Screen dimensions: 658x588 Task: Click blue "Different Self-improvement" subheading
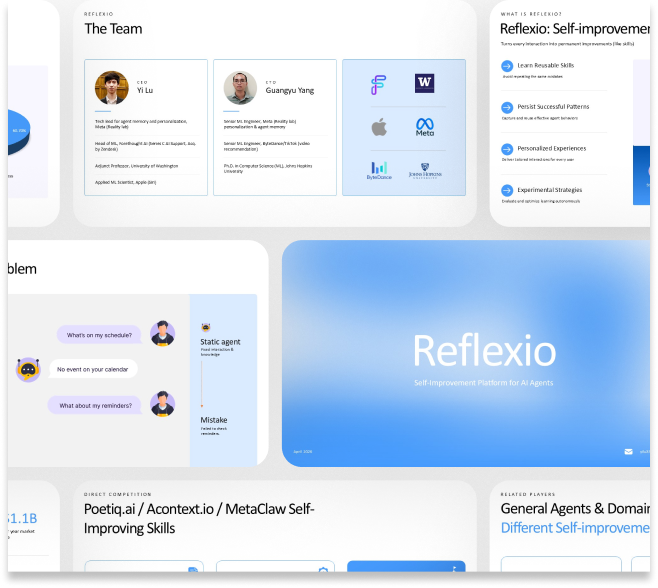(575, 528)
